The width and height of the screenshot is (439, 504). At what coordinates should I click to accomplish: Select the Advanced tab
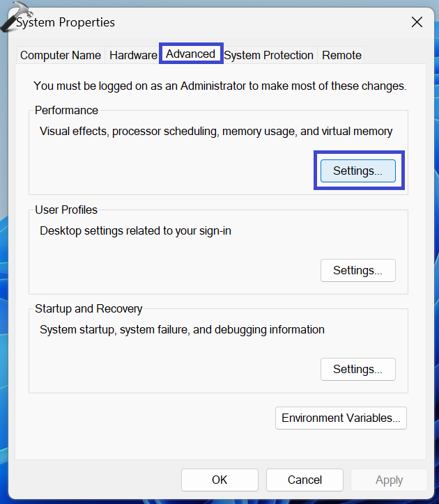pyautogui.click(x=190, y=54)
